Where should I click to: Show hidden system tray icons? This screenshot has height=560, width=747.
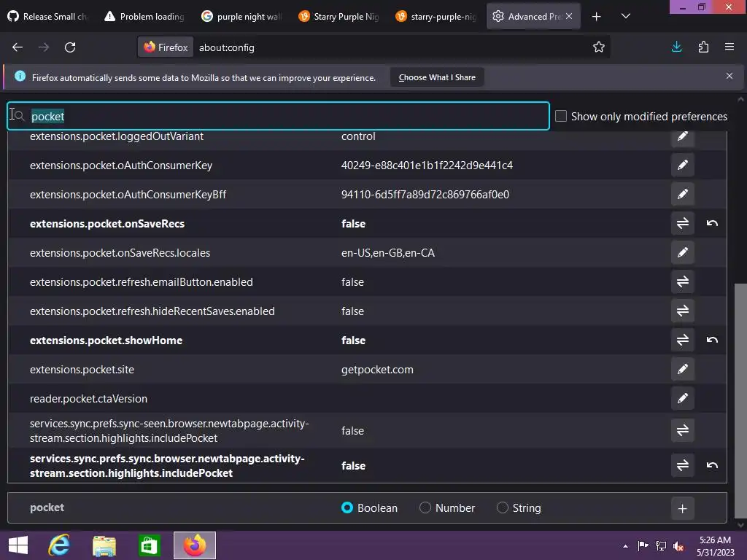tap(625, 546)
